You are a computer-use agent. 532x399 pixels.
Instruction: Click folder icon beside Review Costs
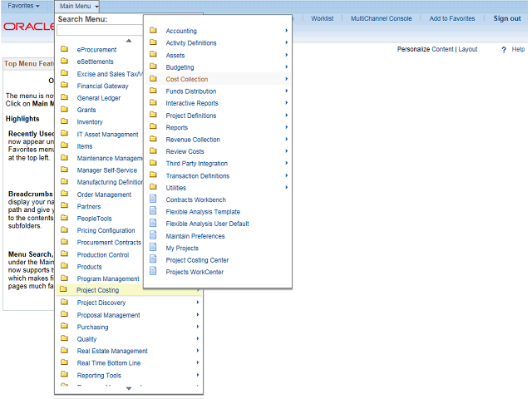[153, 150]
